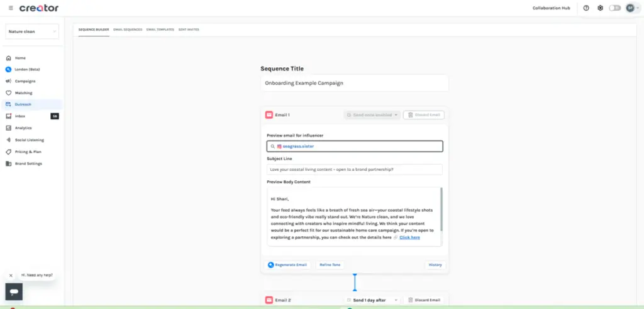Click the Home icon in the sidebar
Image resolution: width=644 pixels, height=309 pixels.
pos(9,58)
